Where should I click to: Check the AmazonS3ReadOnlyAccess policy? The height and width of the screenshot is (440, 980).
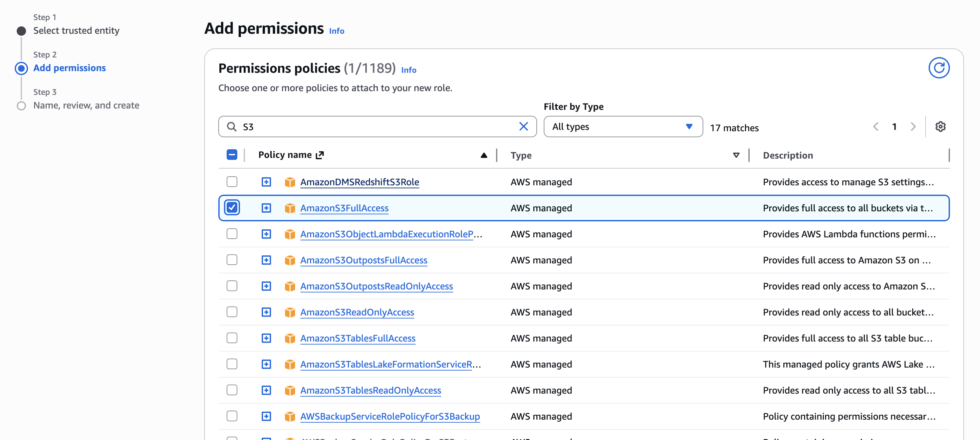point(232,312)
